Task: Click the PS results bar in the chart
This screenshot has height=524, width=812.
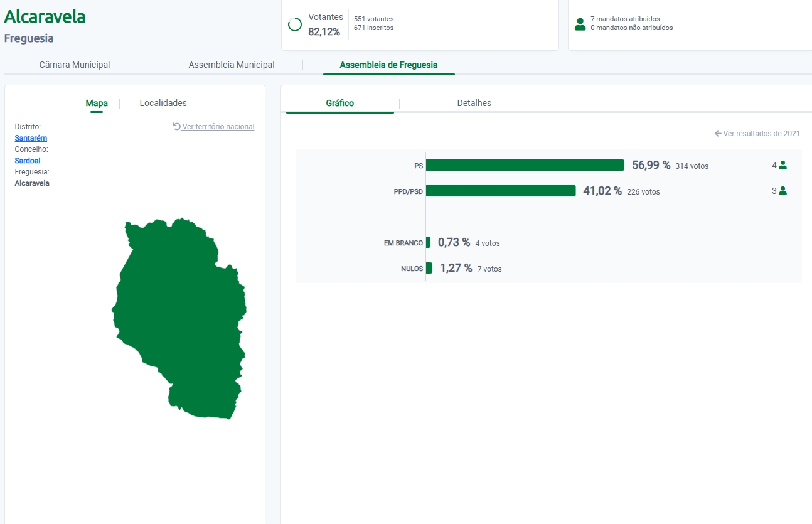Action: tap(525, 165)
